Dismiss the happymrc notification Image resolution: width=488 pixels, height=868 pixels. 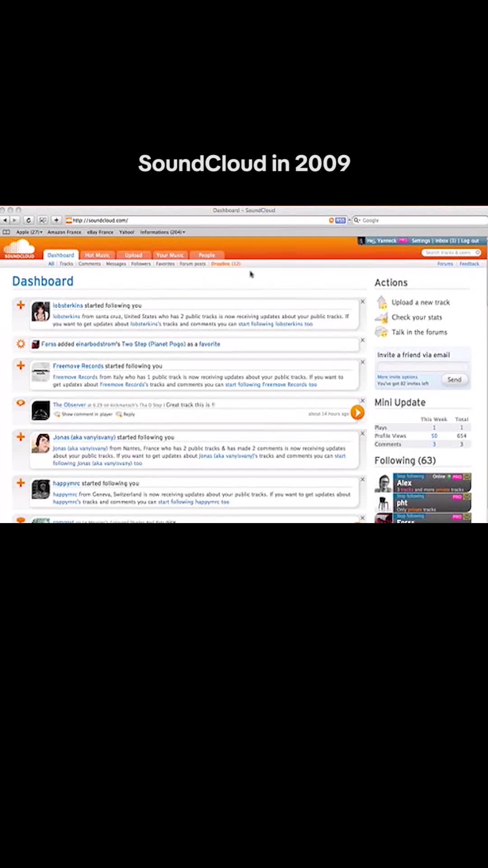click(x=362, y=480)
